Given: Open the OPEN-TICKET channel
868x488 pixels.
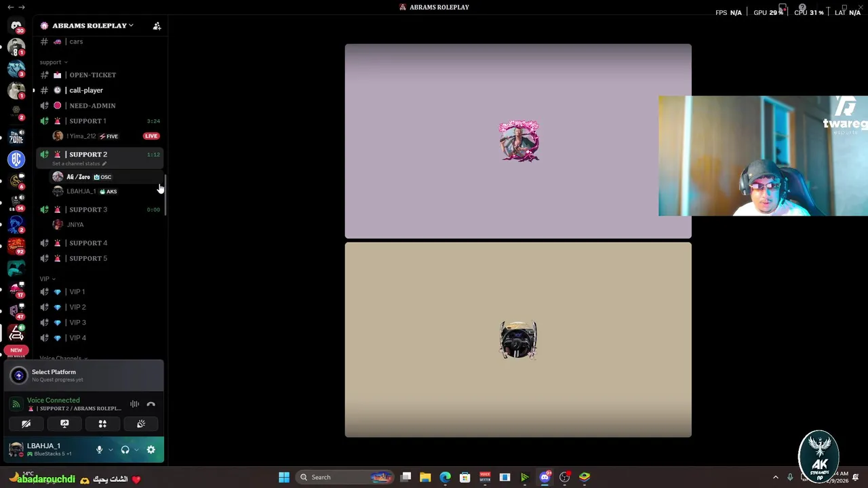Looking at the screenshot, I should [x=100, y=75].
